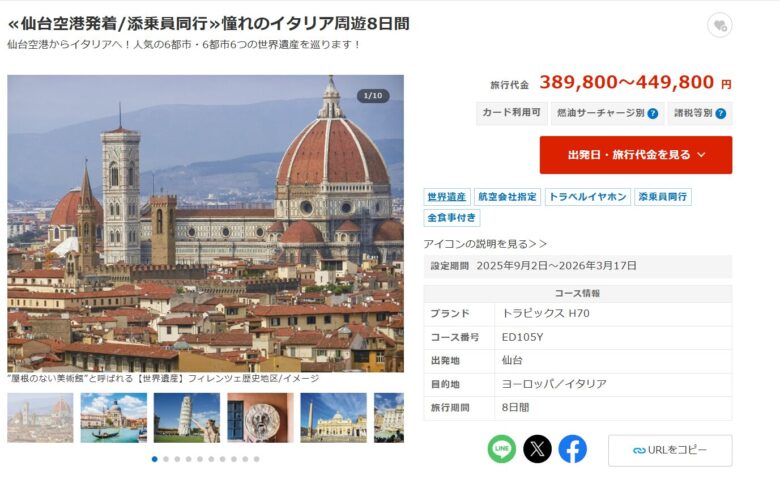The image size is (780, 479).
Task: Open the 諸税等別 help question icon
Action: [720, 113]
